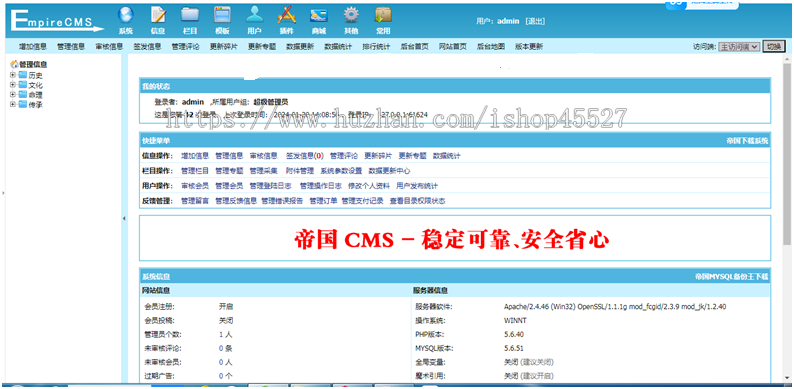Open 管理错误报告 link
Viewport: 794px width, 389px height.
pyautogui.click(x=282, y=201)
